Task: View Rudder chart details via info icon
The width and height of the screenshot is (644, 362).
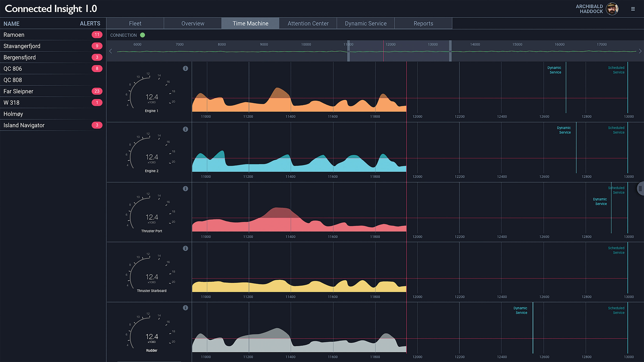Action: point(185,308)
